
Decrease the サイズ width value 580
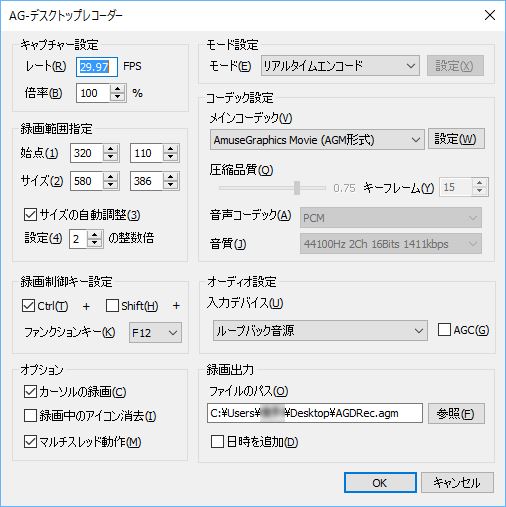(111, 185)
